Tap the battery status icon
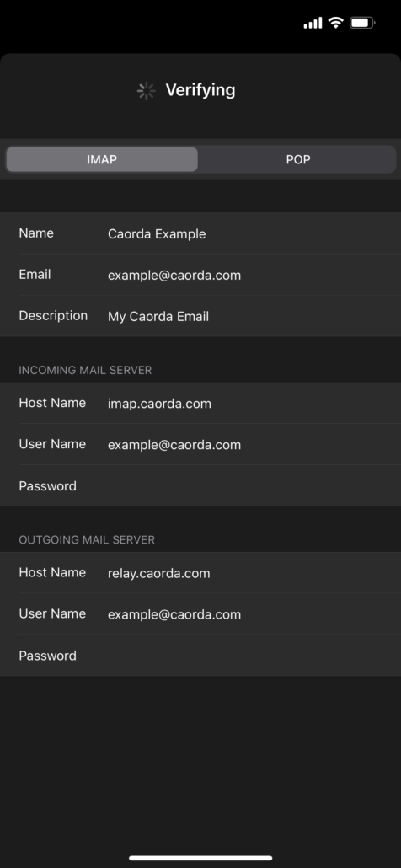The width and height of the screenshot is (401, 868). [x=362, y=23]
